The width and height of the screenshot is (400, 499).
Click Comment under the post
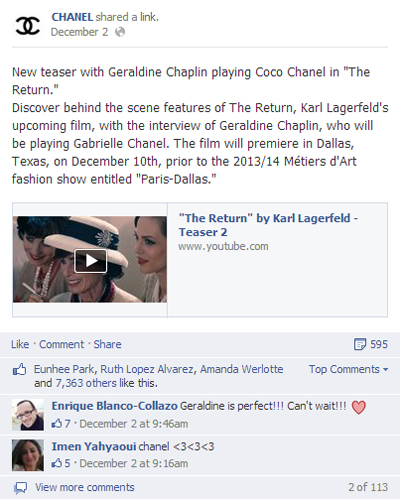point(62,344)
